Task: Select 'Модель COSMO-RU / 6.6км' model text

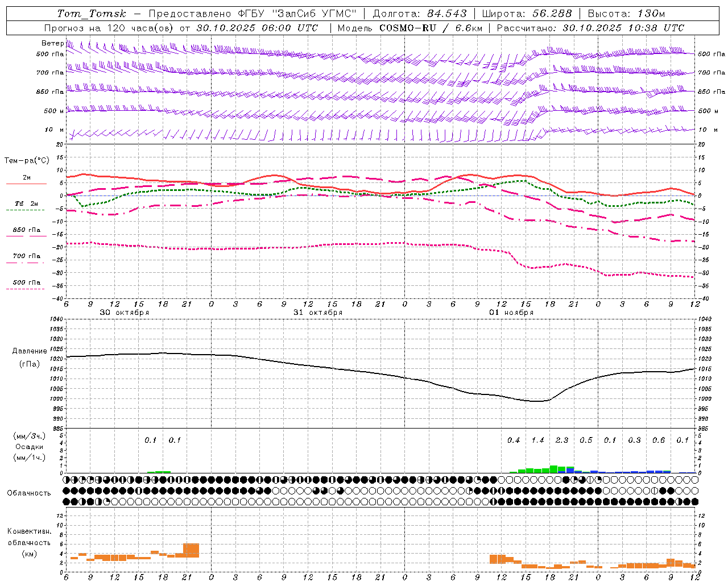Action: point(410,28)
